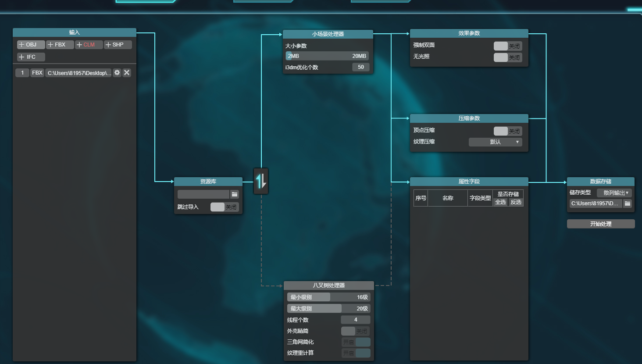Open 散列输出 storage type dropdown
642x364 pixels.
click(613, 192)
